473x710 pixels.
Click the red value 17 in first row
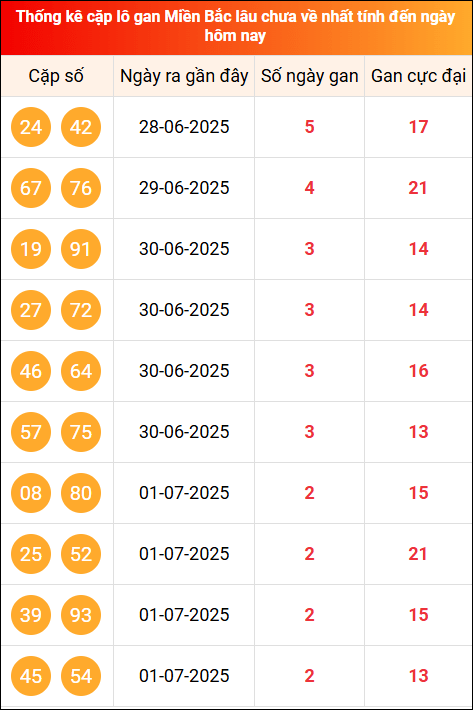coord(418,127)
